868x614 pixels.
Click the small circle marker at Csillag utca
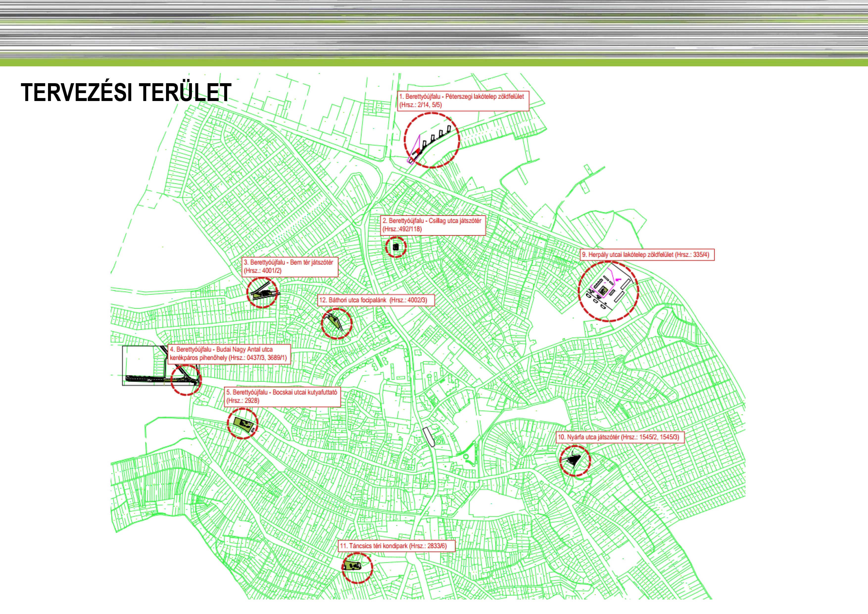point(396,247)
